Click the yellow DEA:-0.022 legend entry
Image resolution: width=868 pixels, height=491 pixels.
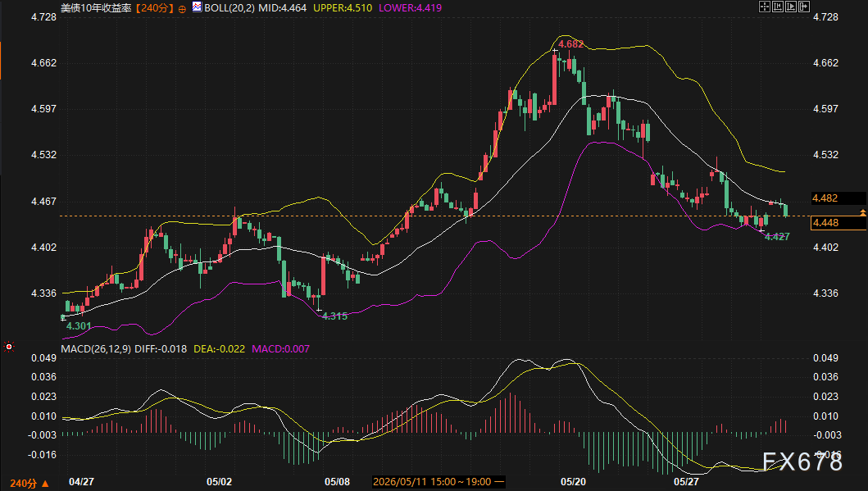219,348
